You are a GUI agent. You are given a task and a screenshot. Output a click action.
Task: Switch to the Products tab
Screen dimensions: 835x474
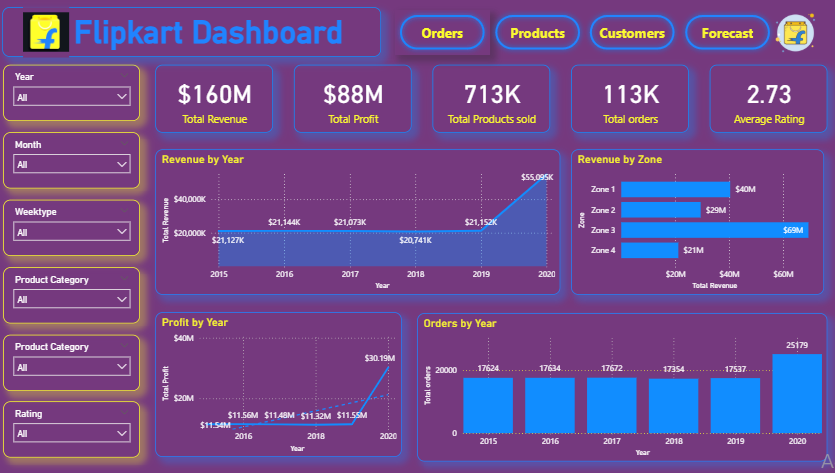coord(537,33)
